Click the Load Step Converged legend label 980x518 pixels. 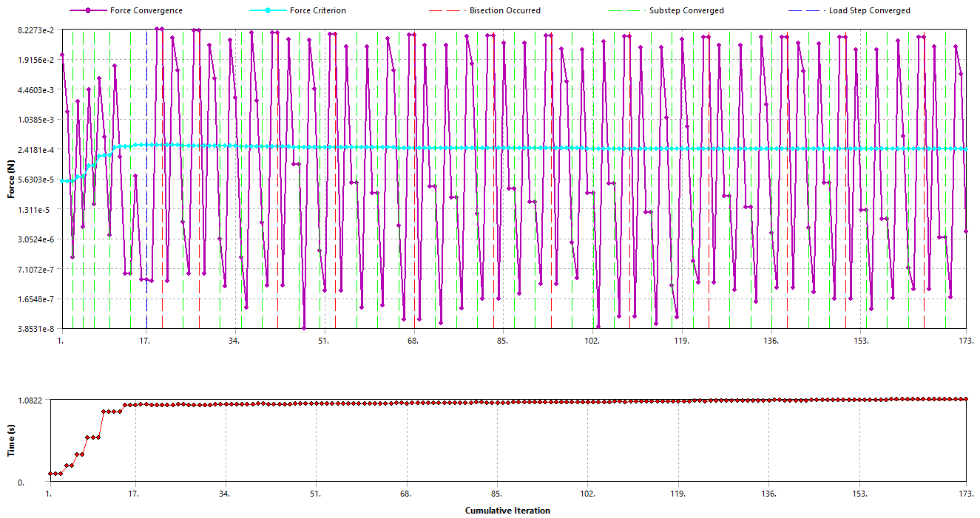(869, 11)
